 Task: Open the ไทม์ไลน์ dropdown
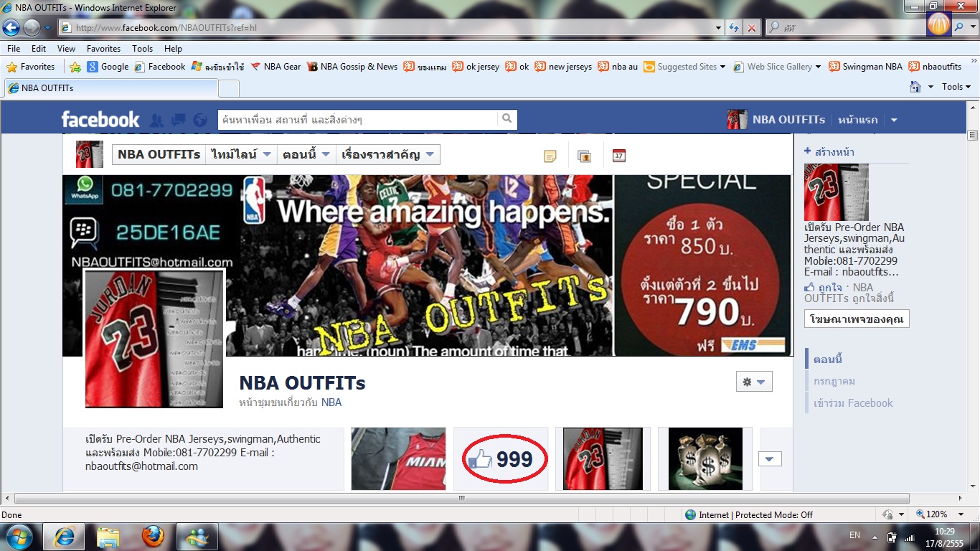pyautogui.click(x=240, y=155)
